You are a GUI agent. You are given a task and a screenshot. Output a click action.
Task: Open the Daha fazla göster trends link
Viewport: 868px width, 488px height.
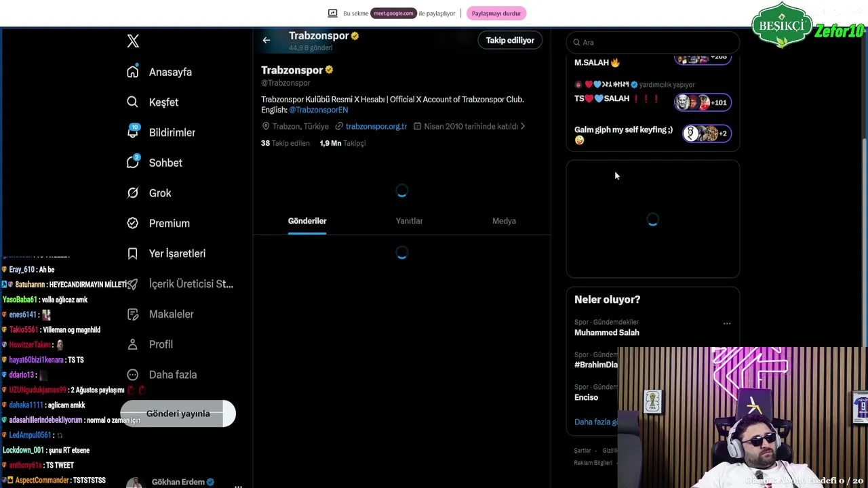597,422
